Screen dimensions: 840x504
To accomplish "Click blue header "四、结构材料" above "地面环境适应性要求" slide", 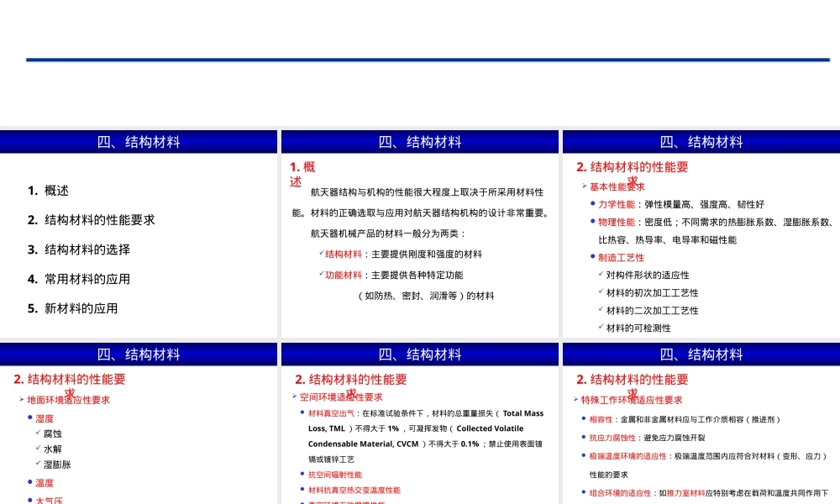I will pyautogui.click(x=139, y=354).
